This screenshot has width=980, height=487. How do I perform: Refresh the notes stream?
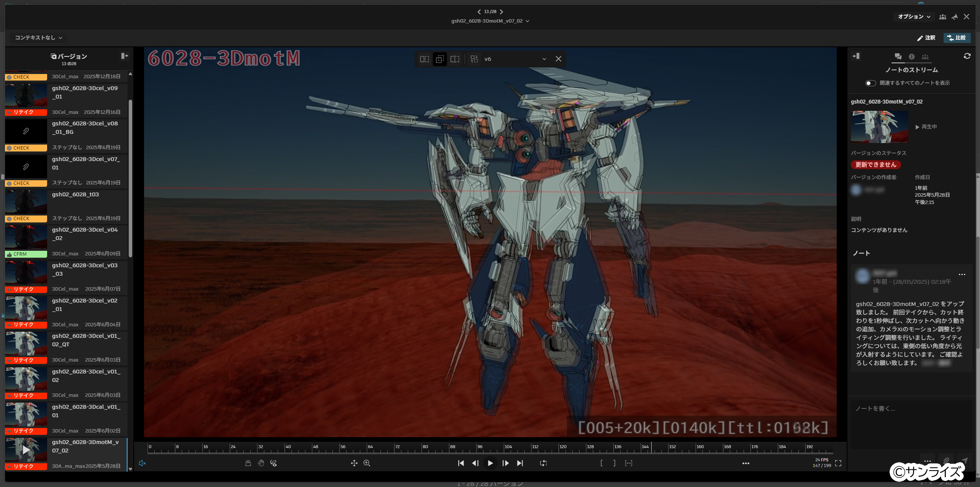(967, 56)
